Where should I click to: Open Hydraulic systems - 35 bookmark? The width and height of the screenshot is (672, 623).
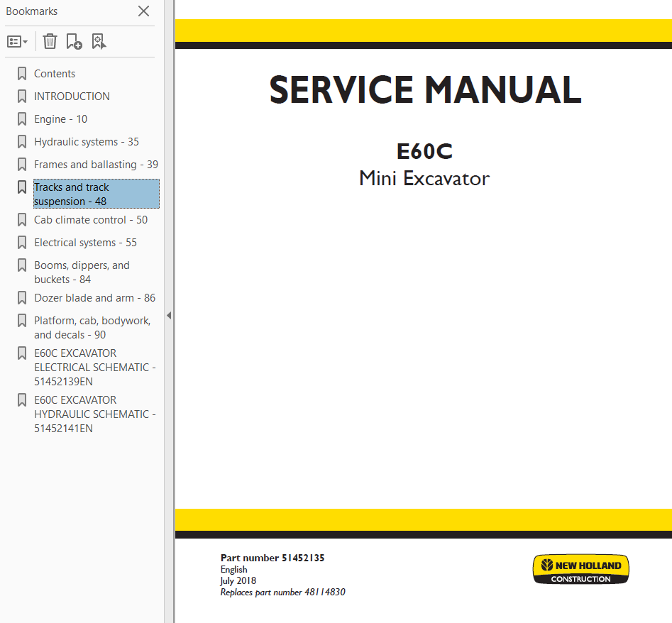(x=87, y=142)
